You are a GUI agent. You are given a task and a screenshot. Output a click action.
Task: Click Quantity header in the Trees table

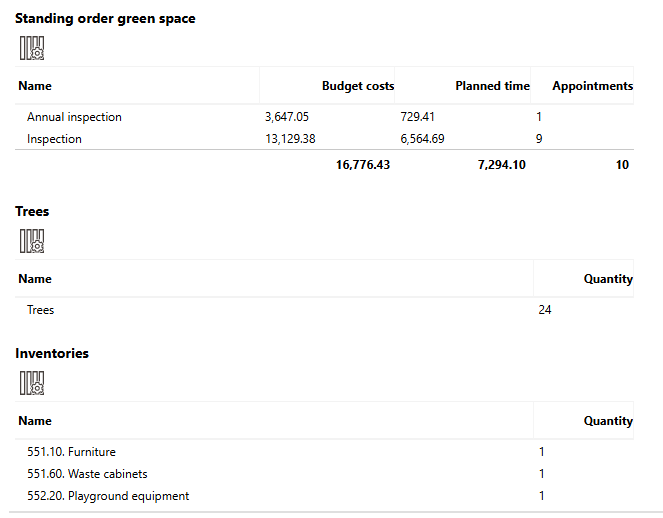click(x=608, y=279)
